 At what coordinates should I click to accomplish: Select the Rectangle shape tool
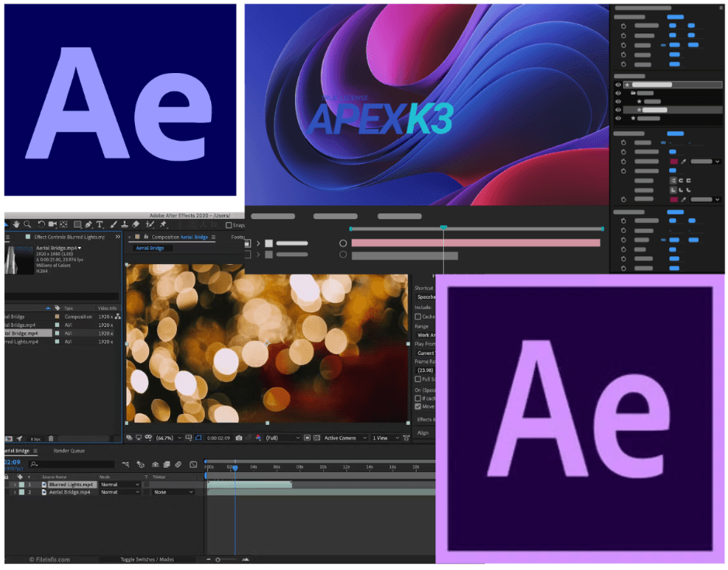click(x=78, y=224)
